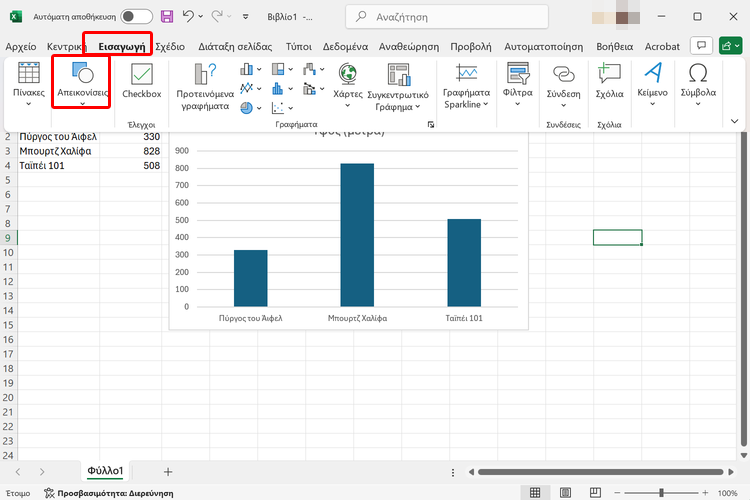The width and height of the screenshot is (750, 500).
Task: Open PivotChart (Συγκεντρωτικό Γράφημα) icon
Action: coord(398,87)
